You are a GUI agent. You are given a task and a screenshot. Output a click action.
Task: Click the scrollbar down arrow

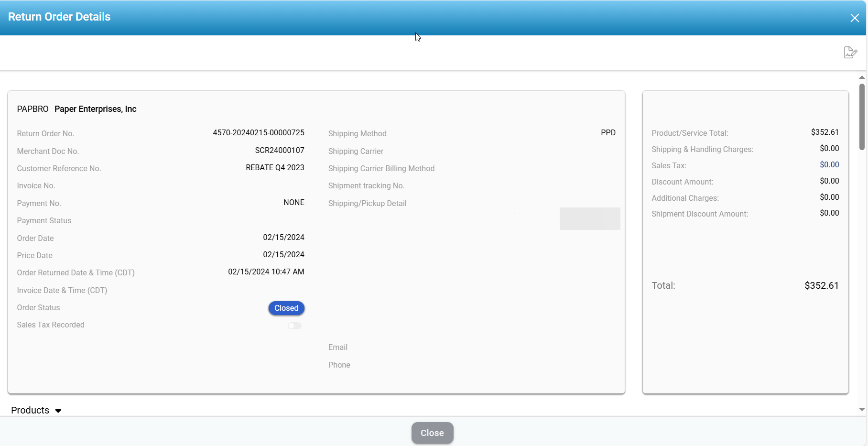862,409
